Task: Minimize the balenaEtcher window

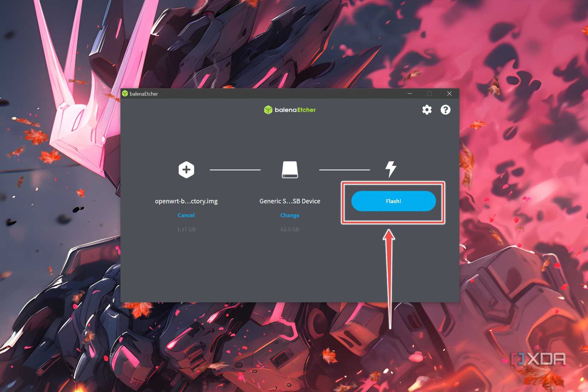Action: pos(410,93)
